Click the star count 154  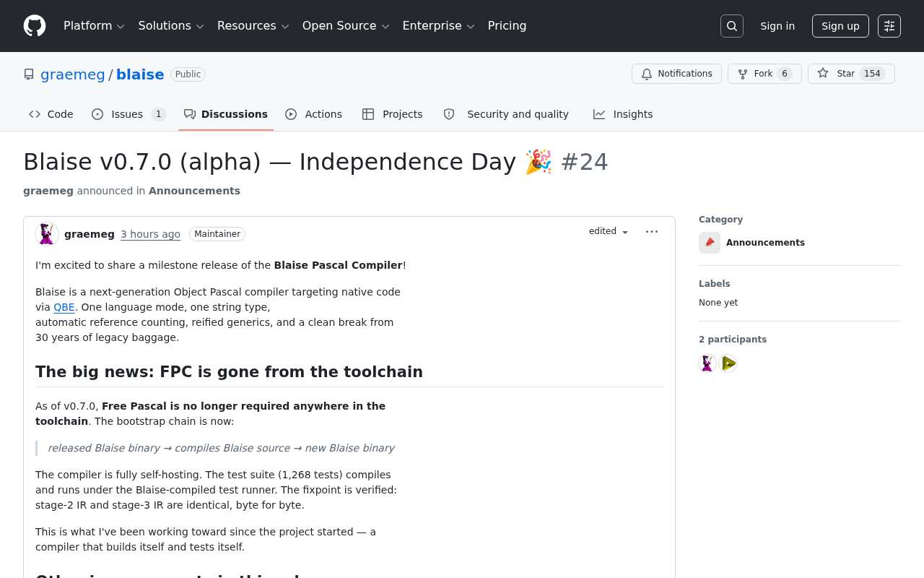point(872,74)
